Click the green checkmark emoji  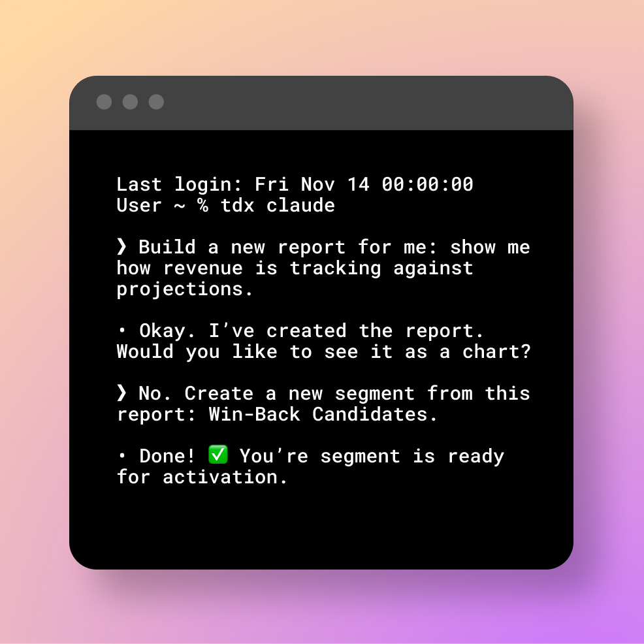point(217,455)
